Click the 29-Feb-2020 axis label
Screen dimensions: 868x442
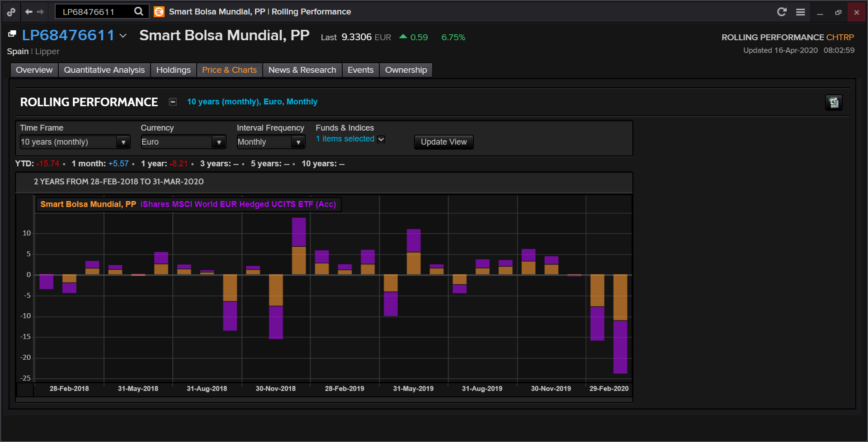609,389
